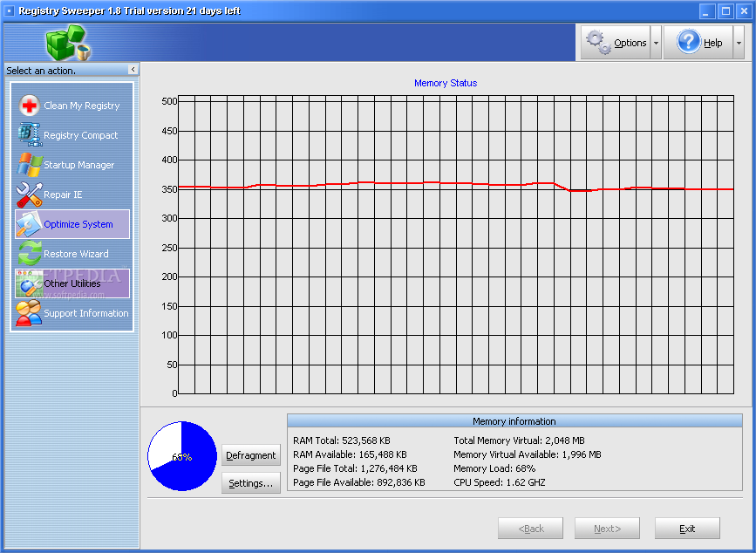The image size is (756, 553).
Task: Click Memory Load: 68% text
Action: pyautogui.click(x=494, y=468)
